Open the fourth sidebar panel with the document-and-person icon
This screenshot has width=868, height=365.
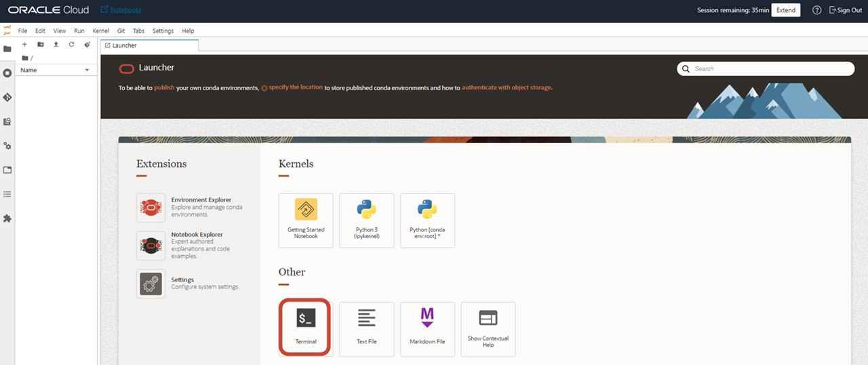click(x=7, y=121)
